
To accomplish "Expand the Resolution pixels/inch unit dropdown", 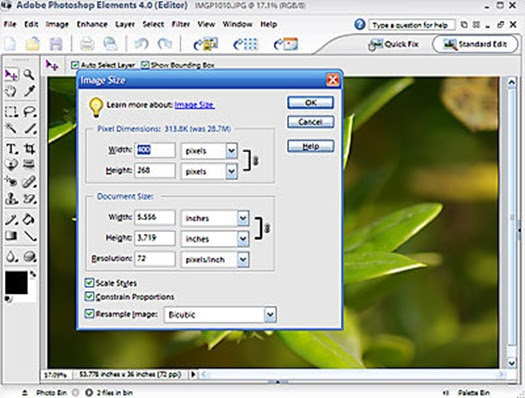I will coord(215,259).
